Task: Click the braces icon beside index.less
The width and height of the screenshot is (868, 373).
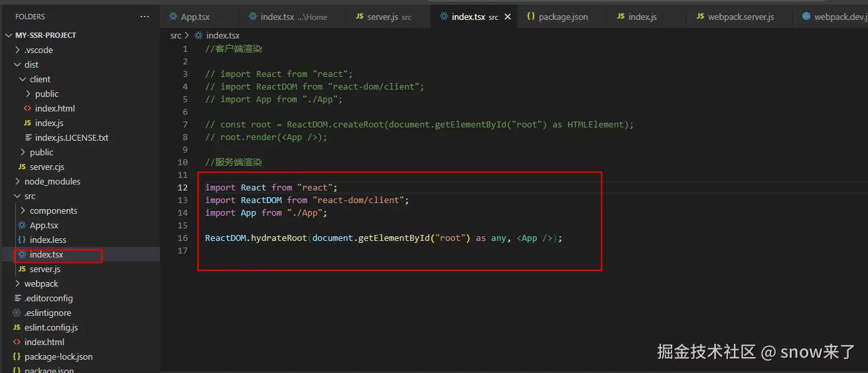Action: (x=22, y=240)
